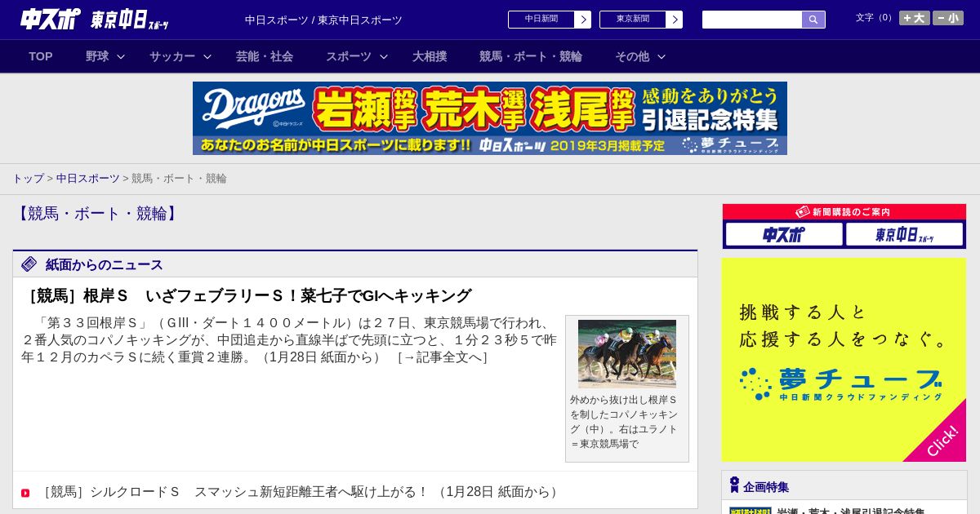Follow the ［→記事全文へ］ link
This screenshot has width=980, height=514.
(x=441, y=357)
